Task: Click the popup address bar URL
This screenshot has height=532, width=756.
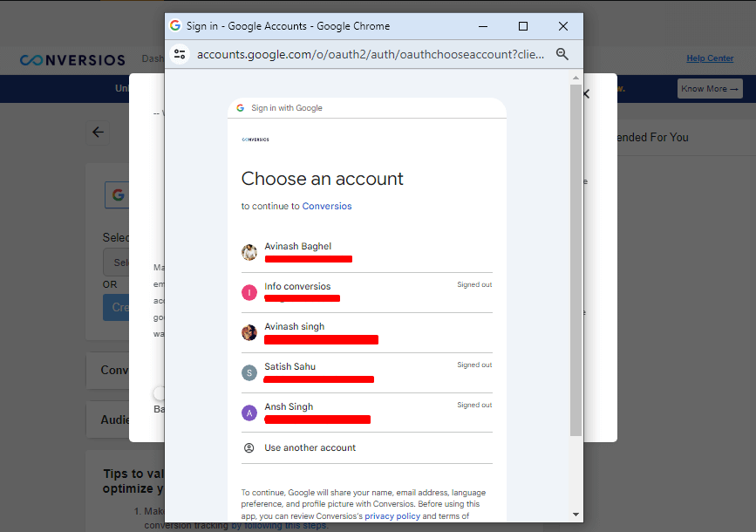Action: (x=371, y=54)
